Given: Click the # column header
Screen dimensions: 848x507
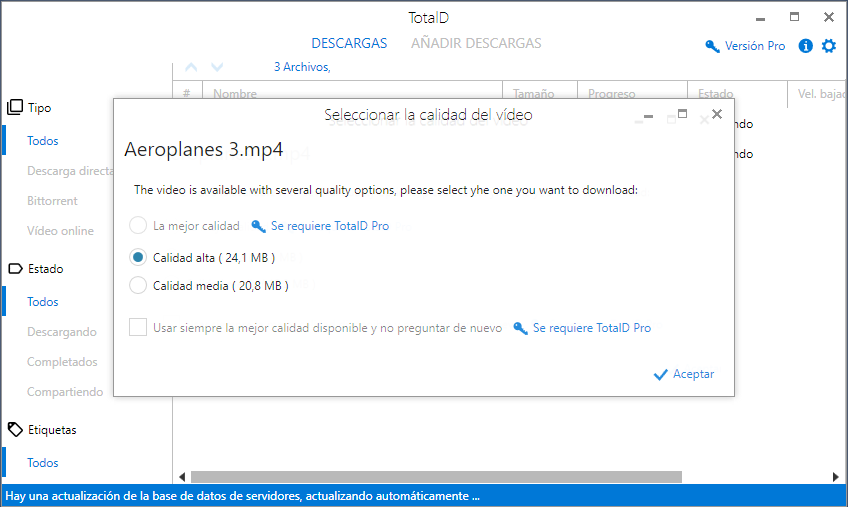Looking at the screenshot, I should tap(187, 93).
